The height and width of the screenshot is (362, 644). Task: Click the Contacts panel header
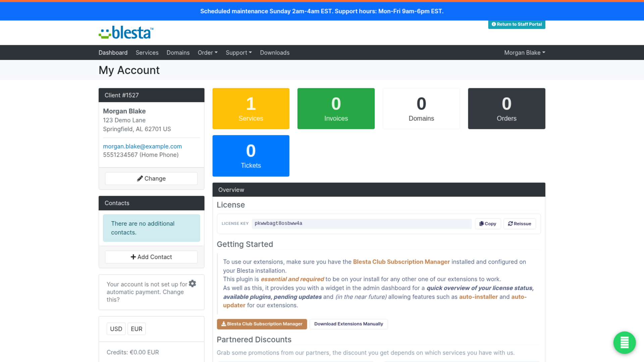coord(151,203)
